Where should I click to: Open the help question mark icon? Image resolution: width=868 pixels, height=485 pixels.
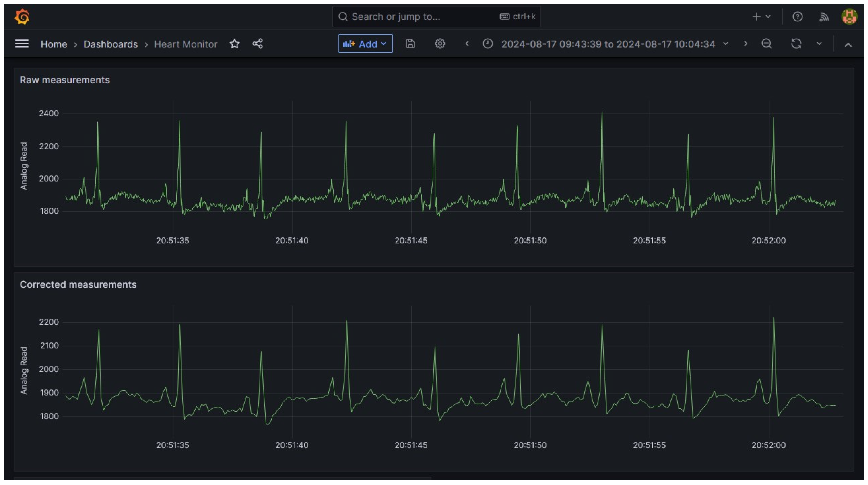[797, 17]
